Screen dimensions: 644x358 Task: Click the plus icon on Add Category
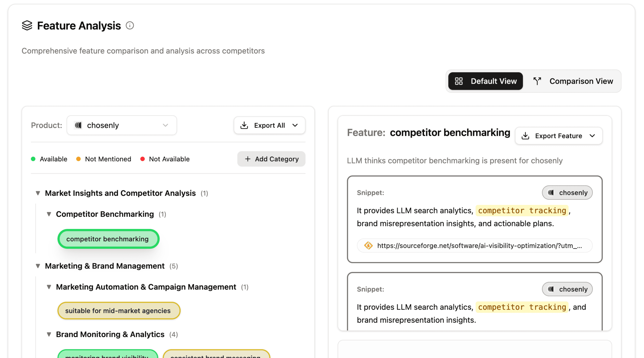click(248, 159)
